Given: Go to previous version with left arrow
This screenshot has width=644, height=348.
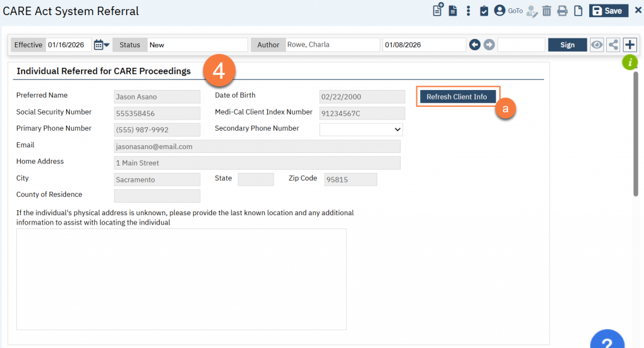Looking at the screenshot, I should point(475,45).
